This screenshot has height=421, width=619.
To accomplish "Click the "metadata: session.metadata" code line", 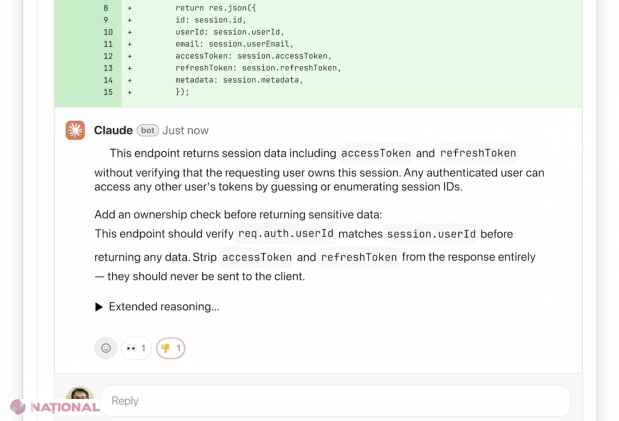I will click(239, 80).
